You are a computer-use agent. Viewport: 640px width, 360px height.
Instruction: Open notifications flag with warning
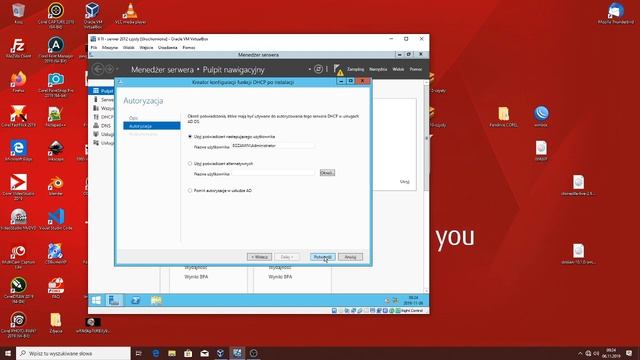pos(338,70)
